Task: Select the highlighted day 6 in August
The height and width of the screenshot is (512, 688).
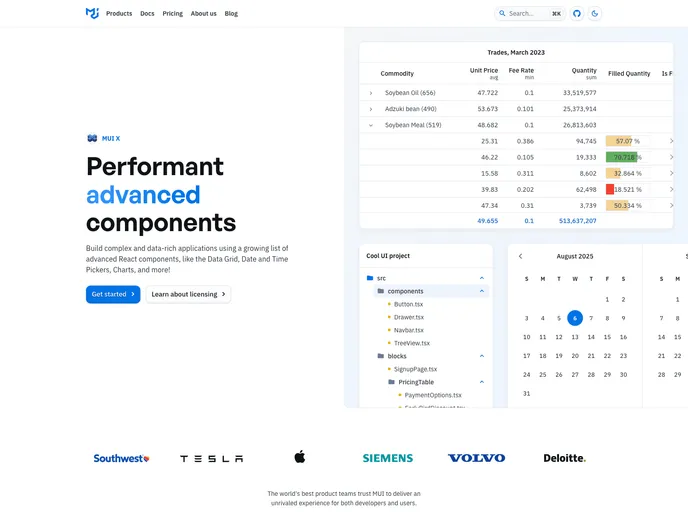Action: pos(575,318)
